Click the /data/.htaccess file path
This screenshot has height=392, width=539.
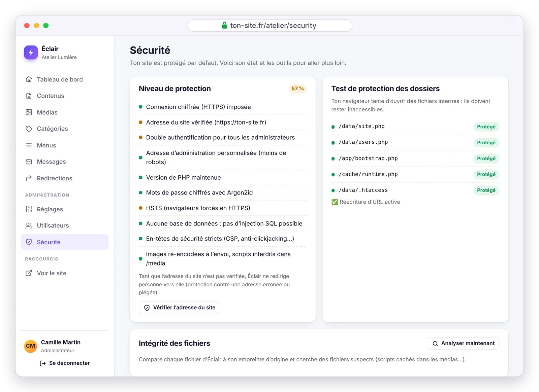click(x=363, y=190)
